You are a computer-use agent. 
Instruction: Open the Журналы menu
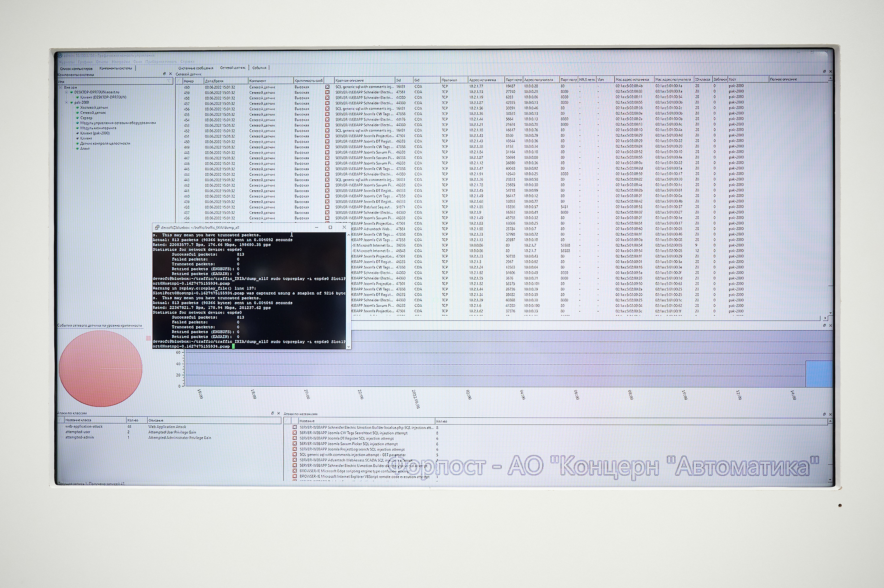coord(67,62)
